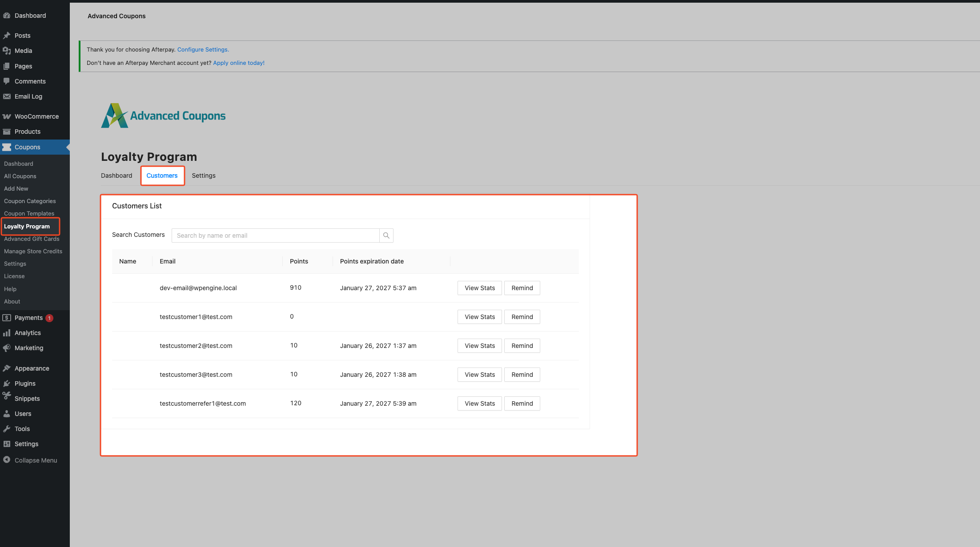The image size is (980, 547).
Task: Open the Loyalty Program Settings tab
Action: [204, 176]
